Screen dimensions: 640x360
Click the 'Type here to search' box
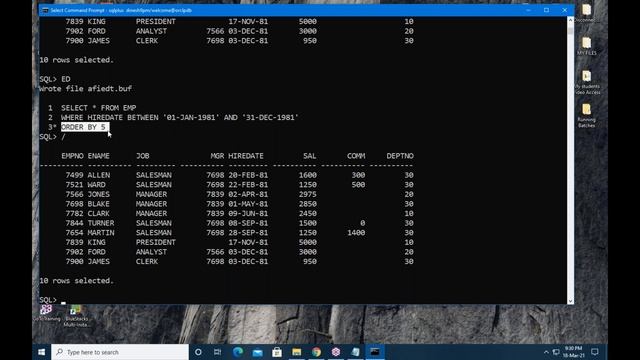coord(120,352)
